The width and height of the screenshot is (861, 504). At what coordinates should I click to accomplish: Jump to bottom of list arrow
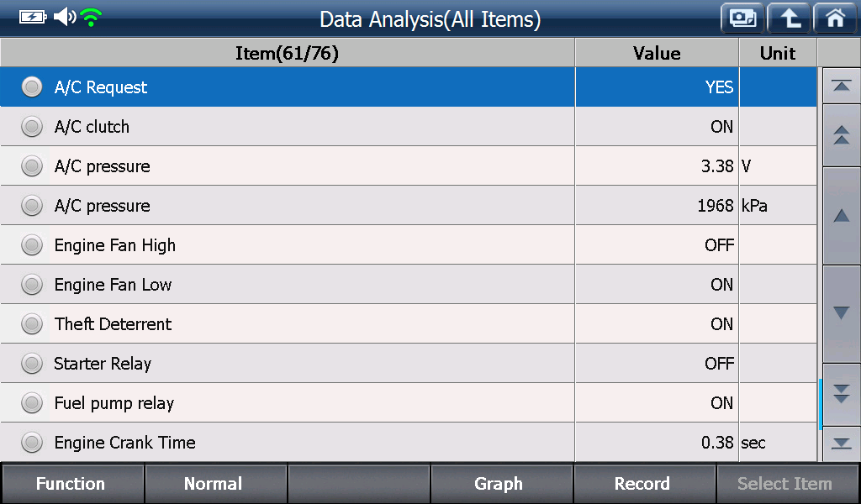click(841, 444)
